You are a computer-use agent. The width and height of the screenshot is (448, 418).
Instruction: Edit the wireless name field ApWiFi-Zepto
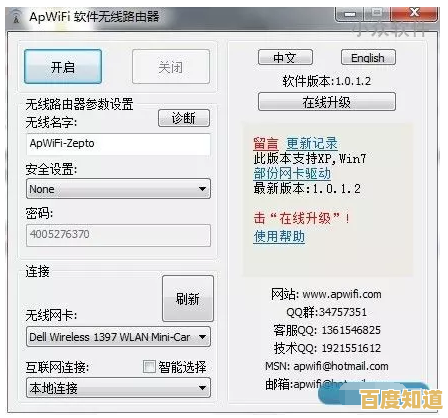tap(118, 144)
